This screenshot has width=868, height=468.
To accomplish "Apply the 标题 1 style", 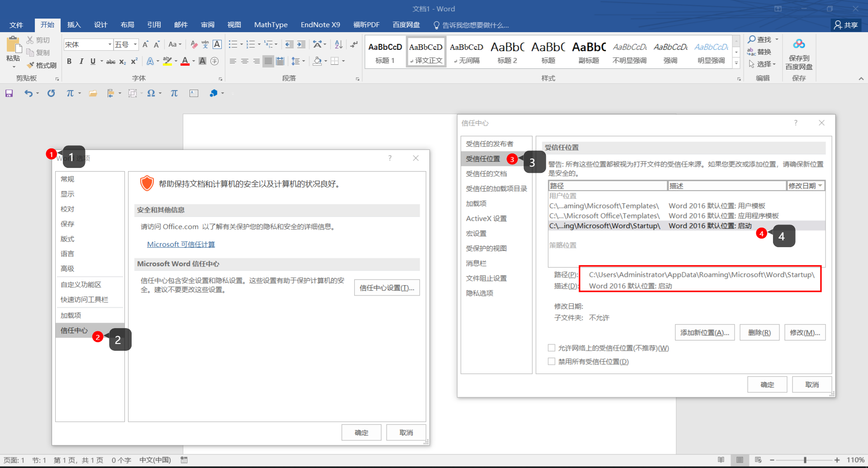I will point(385,53).
